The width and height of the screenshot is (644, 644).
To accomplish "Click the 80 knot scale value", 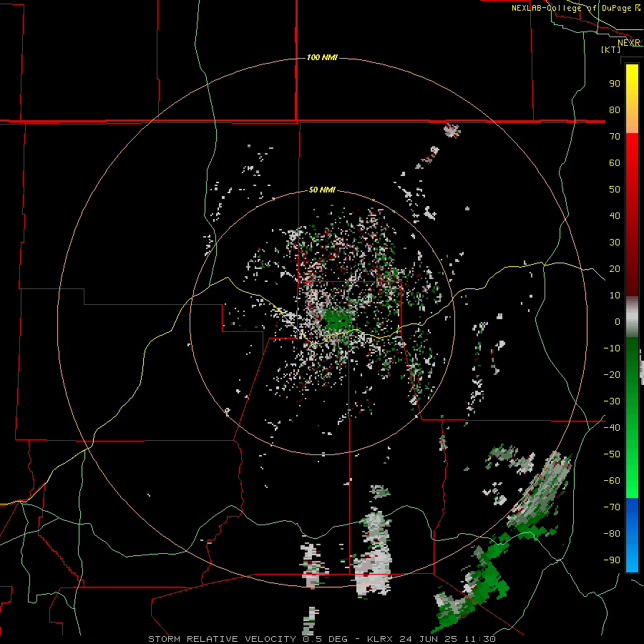I will (615, 109).
